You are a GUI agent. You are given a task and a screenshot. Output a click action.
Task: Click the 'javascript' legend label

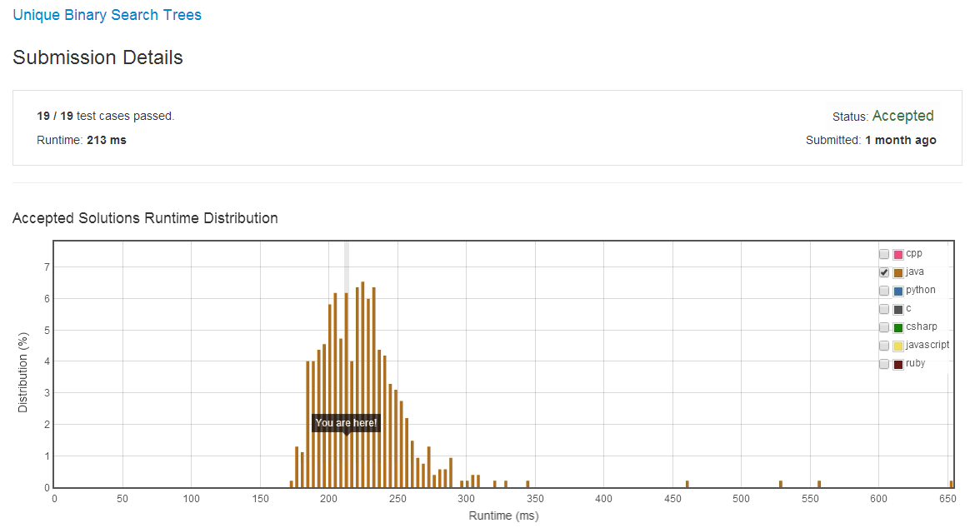point(927,345)
